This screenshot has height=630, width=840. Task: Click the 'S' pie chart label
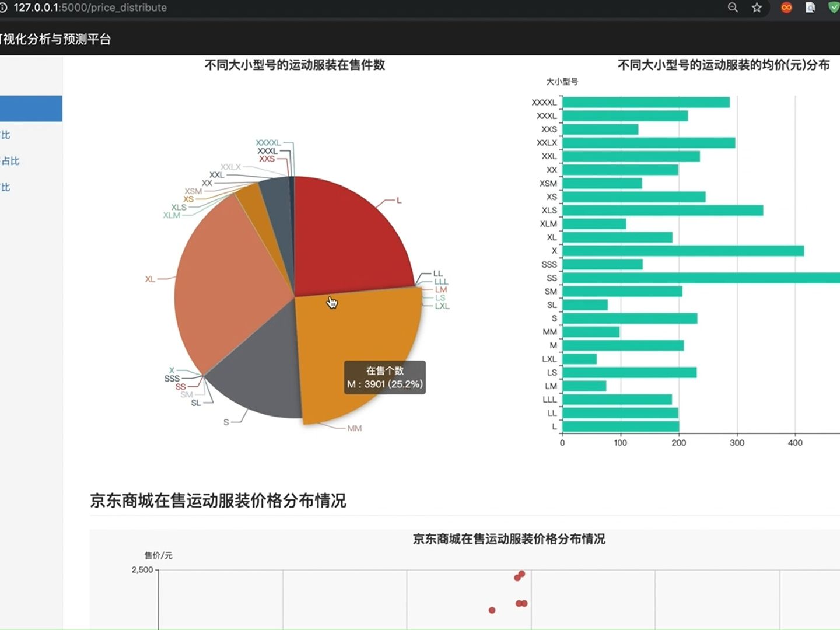point(226,422)
